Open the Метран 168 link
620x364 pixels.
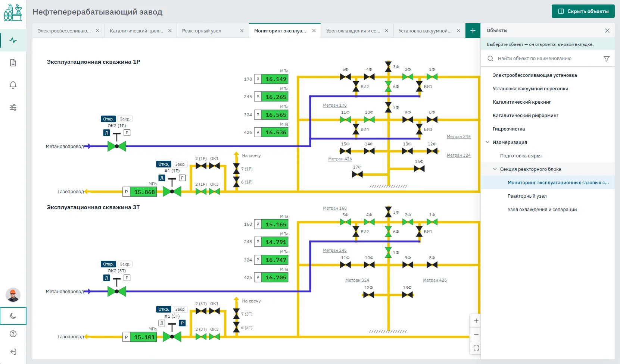click(335, 208)
